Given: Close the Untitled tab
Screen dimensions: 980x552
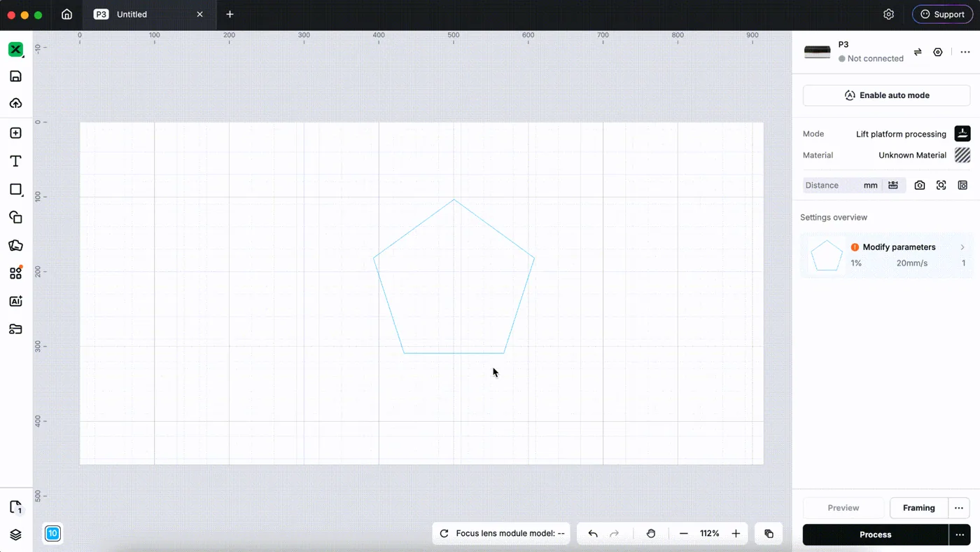Looking at the screenshot, I should (x=199, y=14).
